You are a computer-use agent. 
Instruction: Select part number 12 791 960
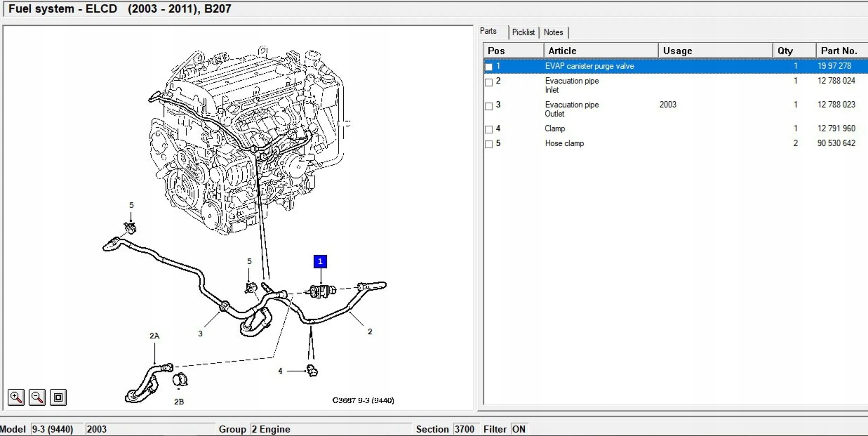(x=836, y=128)
